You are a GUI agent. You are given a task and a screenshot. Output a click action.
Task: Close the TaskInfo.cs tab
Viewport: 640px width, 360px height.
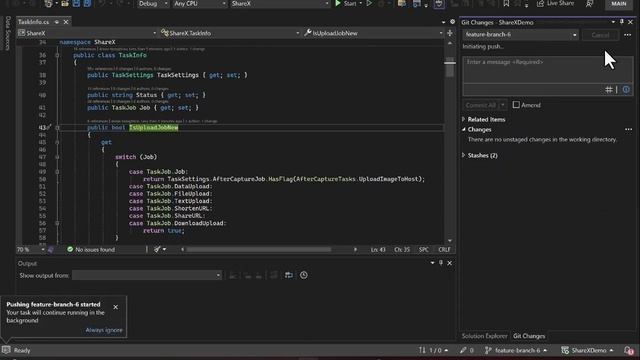pyautogui.click(x=66, y=22)
